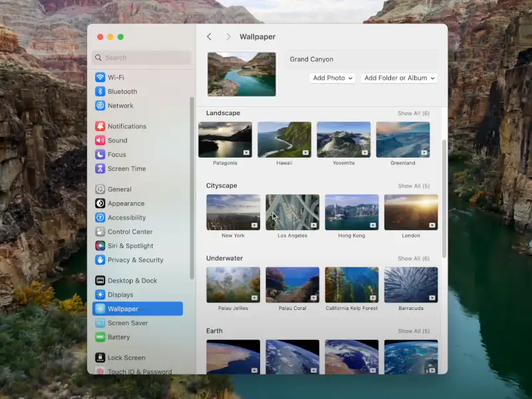
Task: Show all Earth wallpapers
Action: (414, 331)
